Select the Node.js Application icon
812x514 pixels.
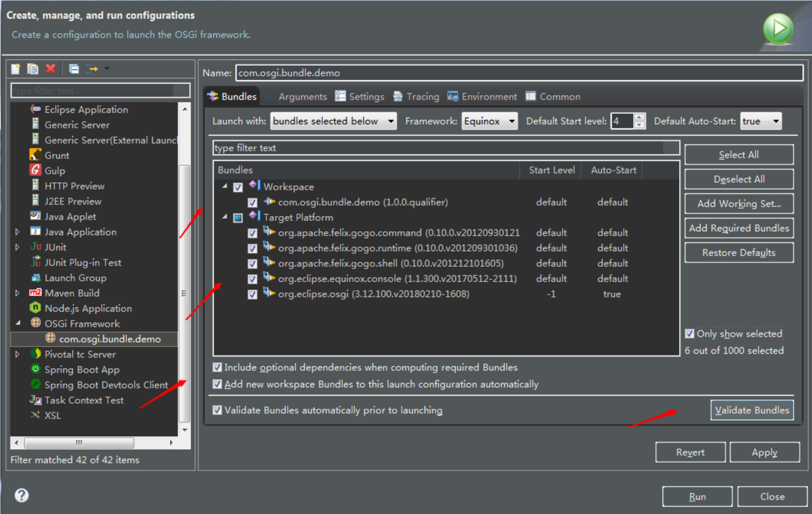36,308
